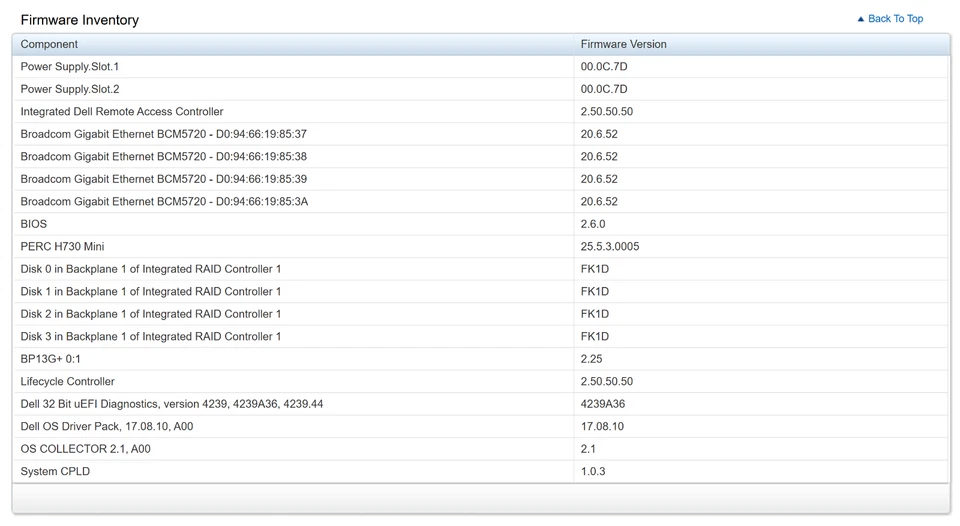Click FK1D firmware value for Disk 2
The height and width of the screenshot is (526, 960).
click(594, 314)
